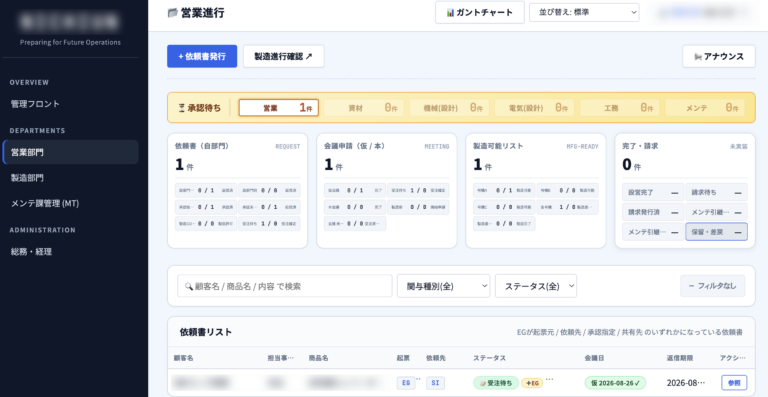Click the memo icon in the 受注待ち badge

482,383
